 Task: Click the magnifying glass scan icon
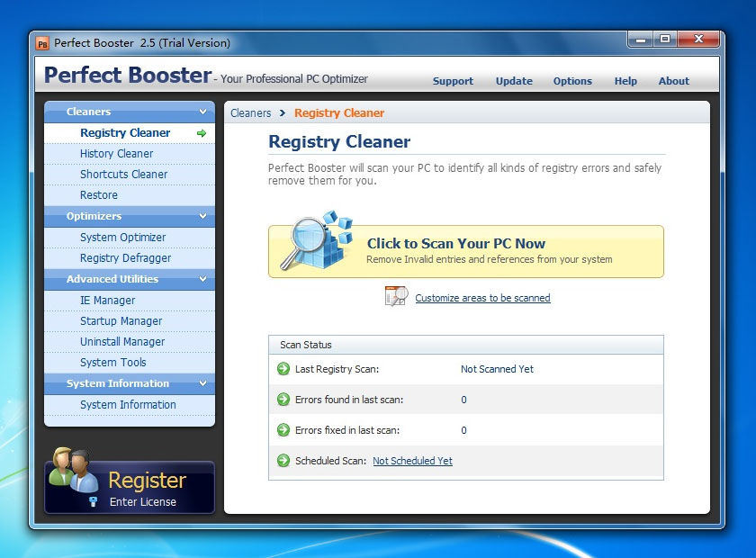tap(317, 239)
